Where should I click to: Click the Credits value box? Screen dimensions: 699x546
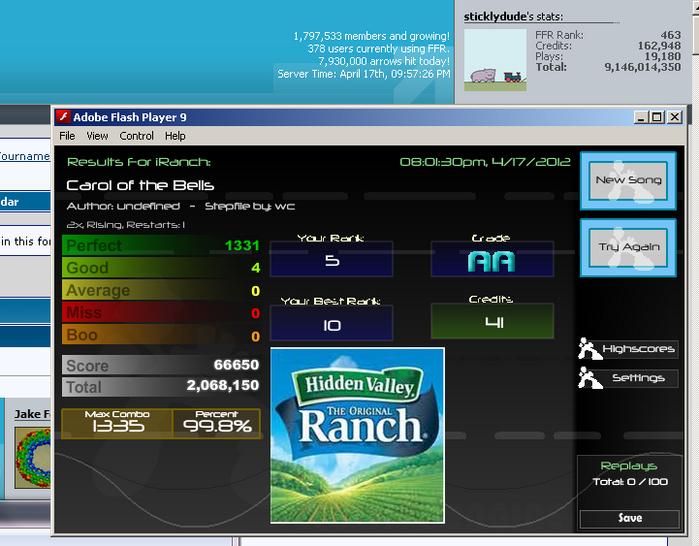(x=492, y=321)
